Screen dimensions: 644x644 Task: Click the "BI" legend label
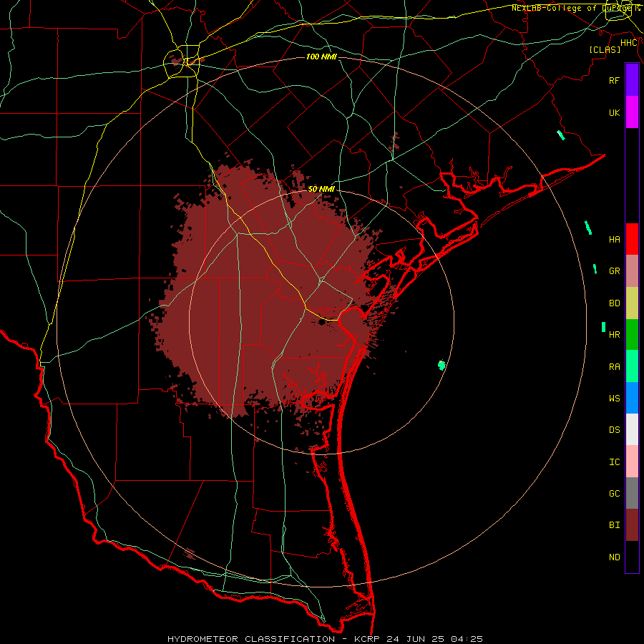614,525
